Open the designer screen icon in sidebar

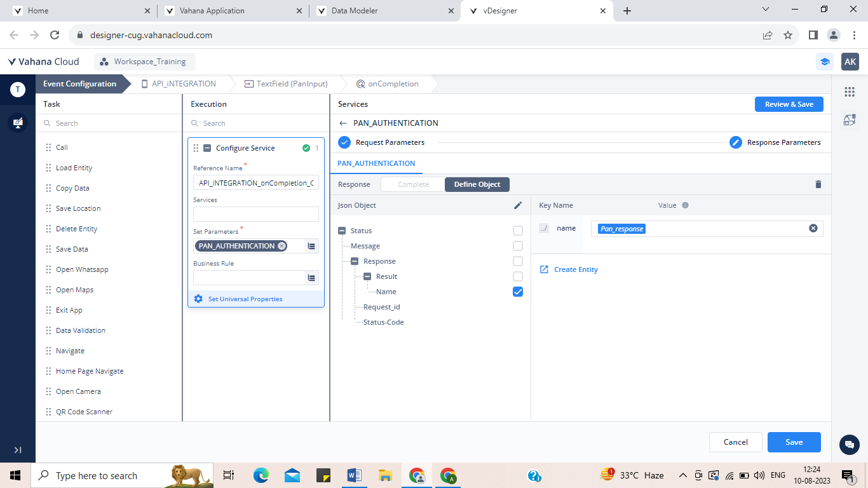coord(18,123)
